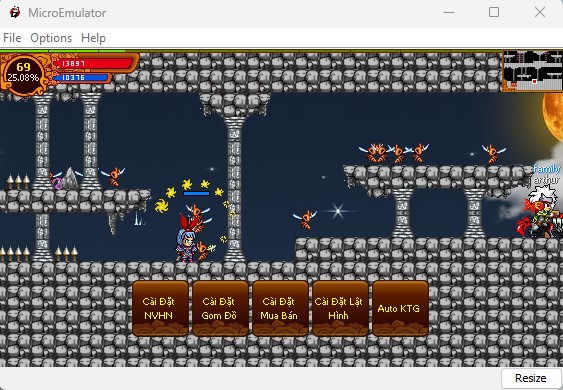Target the wasp flying above lower right platform
The image size is (563, 390).
pyautogui.click(x=305, y=219)
